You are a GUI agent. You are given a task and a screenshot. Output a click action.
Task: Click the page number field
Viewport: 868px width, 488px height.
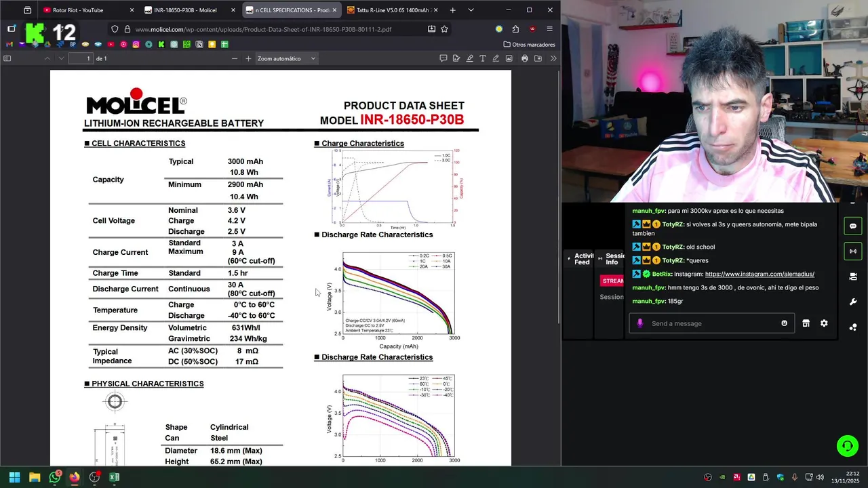click(x=80, y=58)
